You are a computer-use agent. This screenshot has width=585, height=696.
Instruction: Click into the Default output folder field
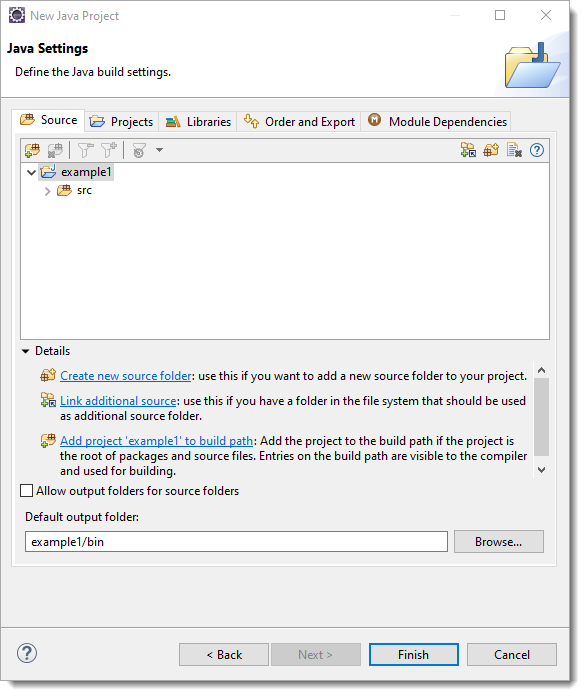236,542
